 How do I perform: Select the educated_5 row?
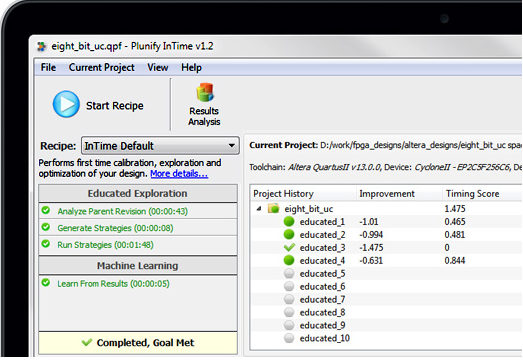[x=386, y=273]
